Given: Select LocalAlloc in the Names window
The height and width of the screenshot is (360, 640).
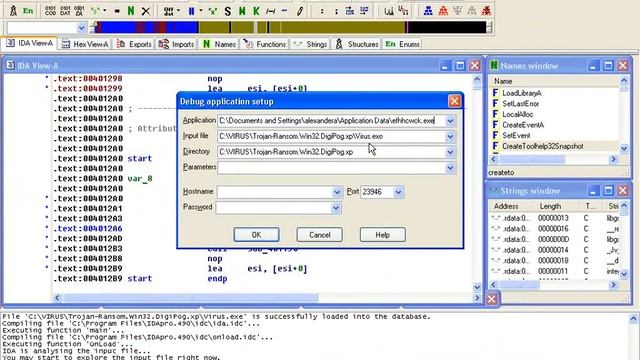Looking at the screenshot, I should coord(518,114).
